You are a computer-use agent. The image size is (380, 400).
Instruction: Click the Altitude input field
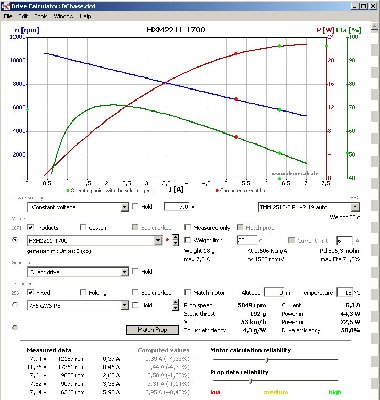click(274, 293)
